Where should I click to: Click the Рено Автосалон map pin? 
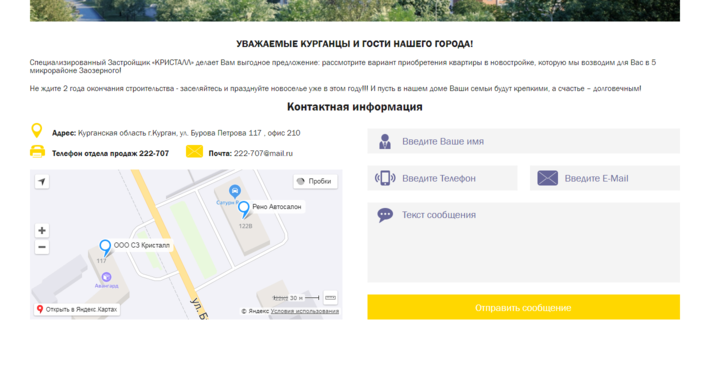click(x=244, y=209)
